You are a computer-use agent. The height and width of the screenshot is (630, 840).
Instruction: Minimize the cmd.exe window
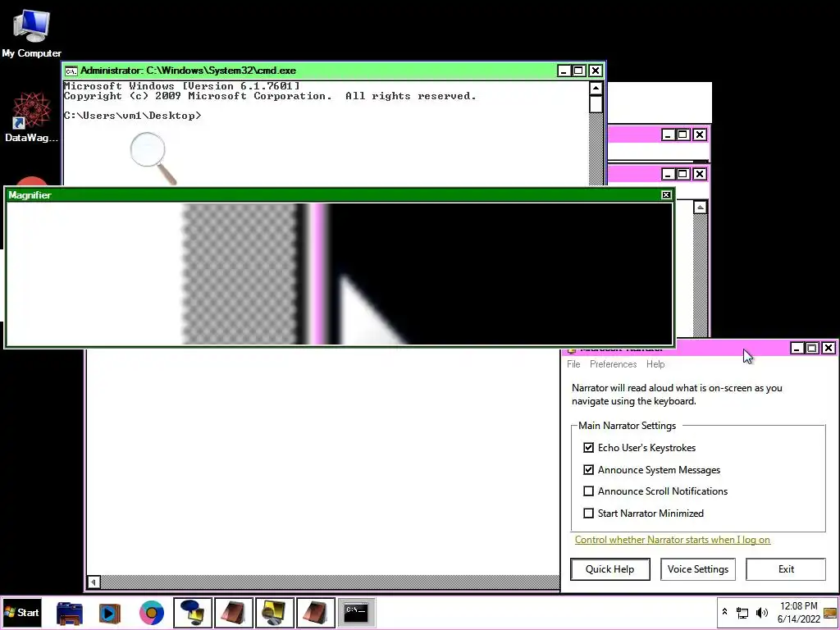[x=564, y=71]
